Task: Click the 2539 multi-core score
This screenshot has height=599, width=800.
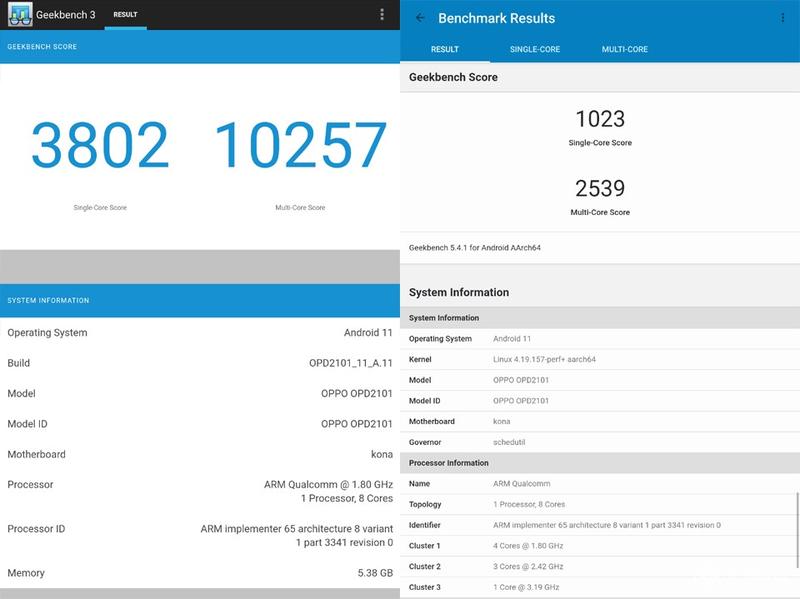Action: (x=600, y=188)
